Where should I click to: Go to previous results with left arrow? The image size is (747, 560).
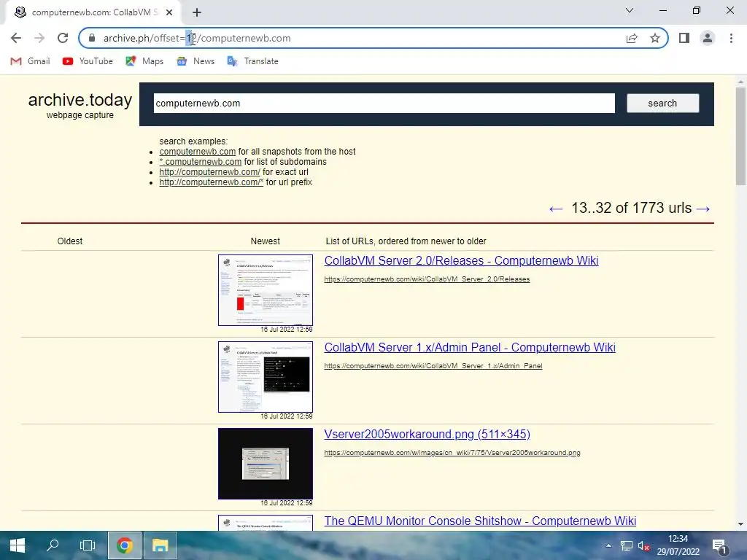click(x=555, y=209)
